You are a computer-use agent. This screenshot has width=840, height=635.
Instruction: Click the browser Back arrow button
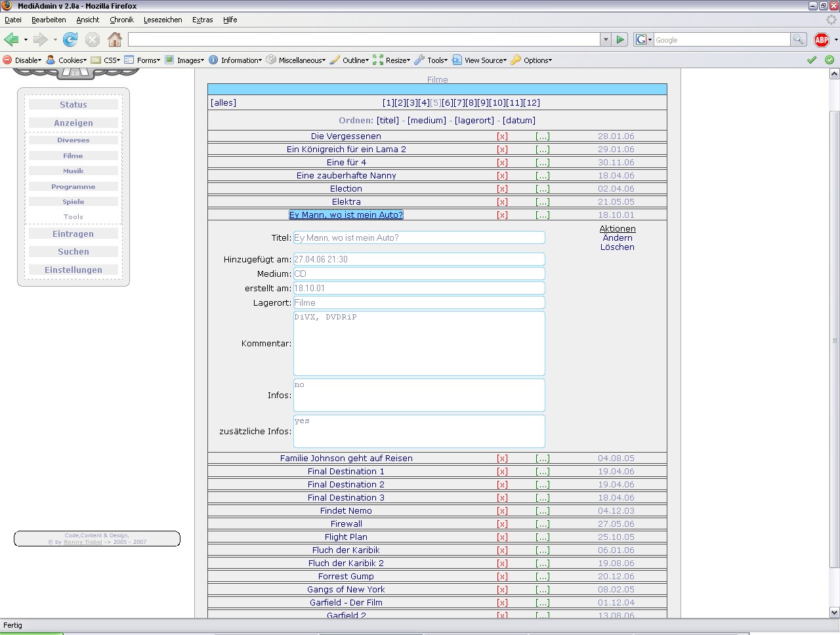click(11, 39)
